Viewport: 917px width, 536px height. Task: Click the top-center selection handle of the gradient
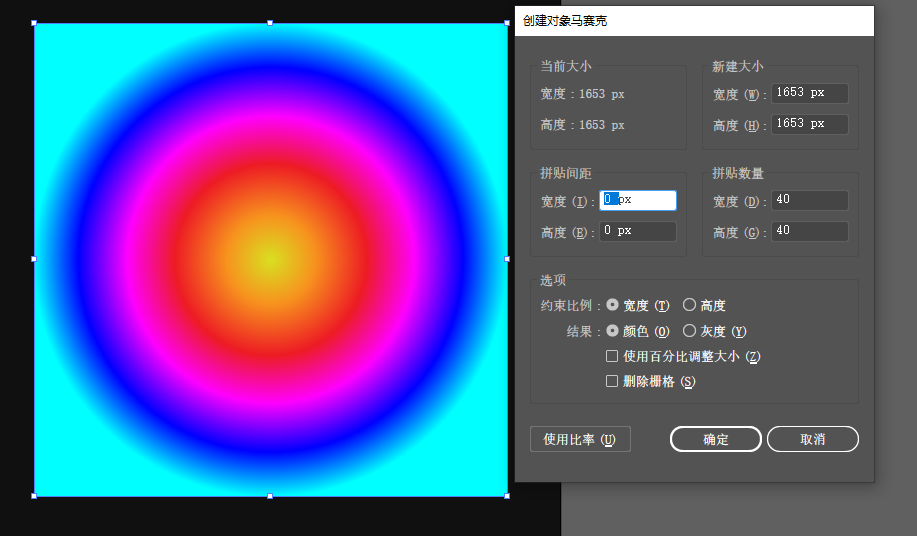pos(270,23)
